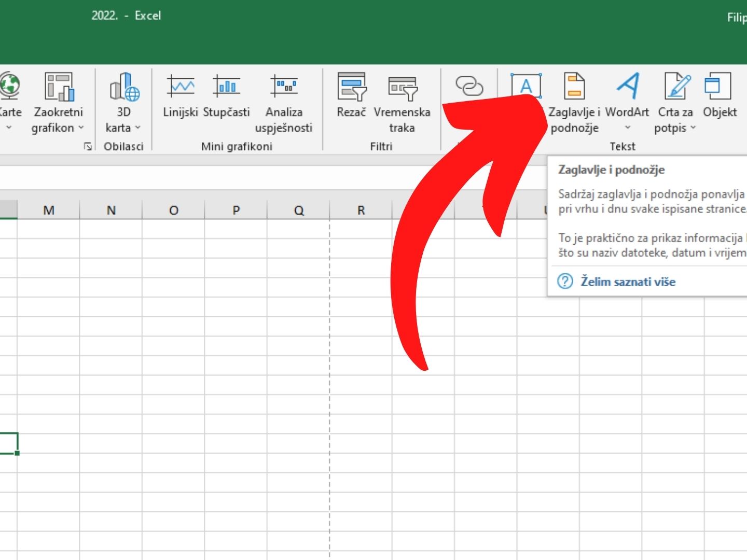
Task: Insert a Crta za potpis signature line
Action: pos(675,103)
